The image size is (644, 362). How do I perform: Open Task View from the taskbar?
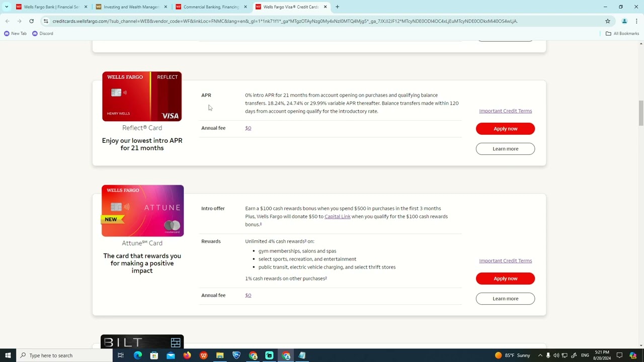point(121,355)
